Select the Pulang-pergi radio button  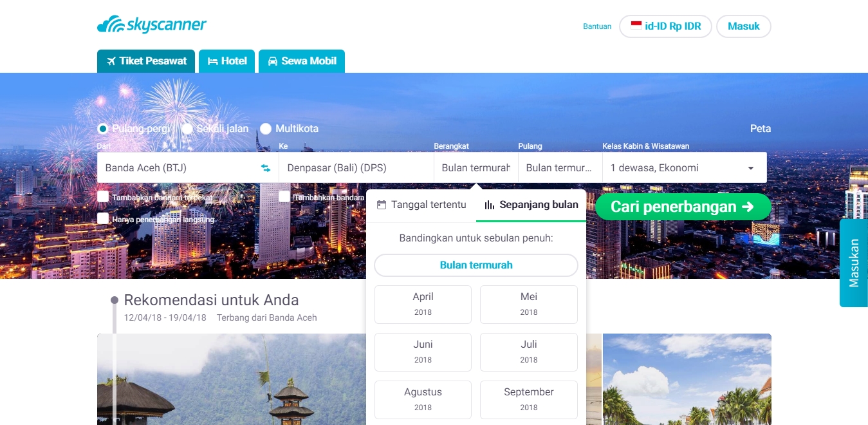103,129
